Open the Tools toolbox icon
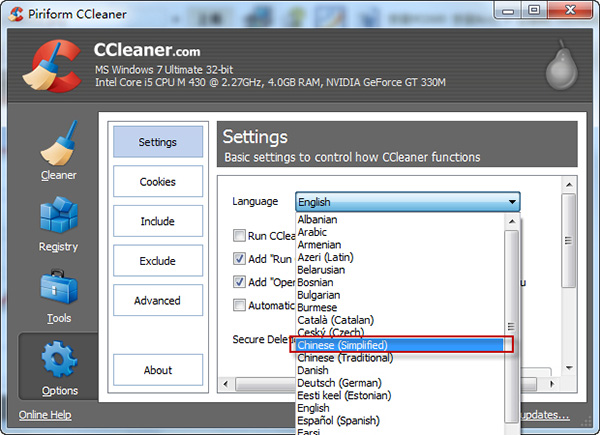Viewport: 600px width, 435px height. (x=58, y=290)
